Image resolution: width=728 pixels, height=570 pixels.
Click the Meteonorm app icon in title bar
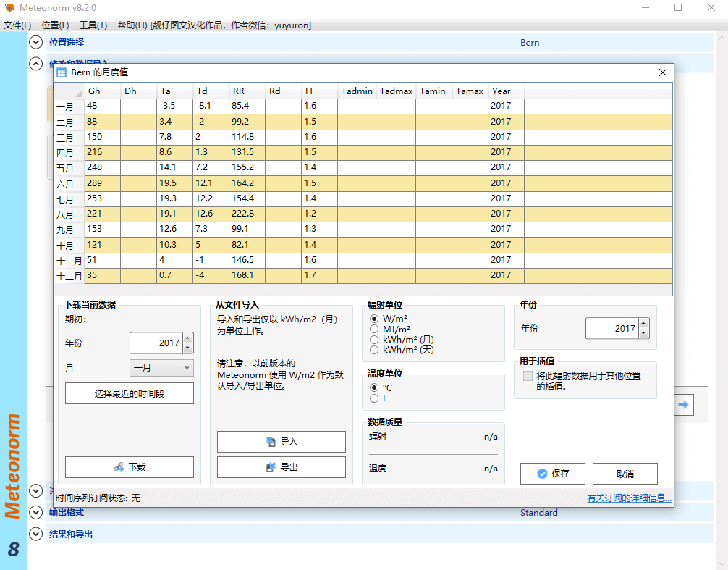pos(9,7)
